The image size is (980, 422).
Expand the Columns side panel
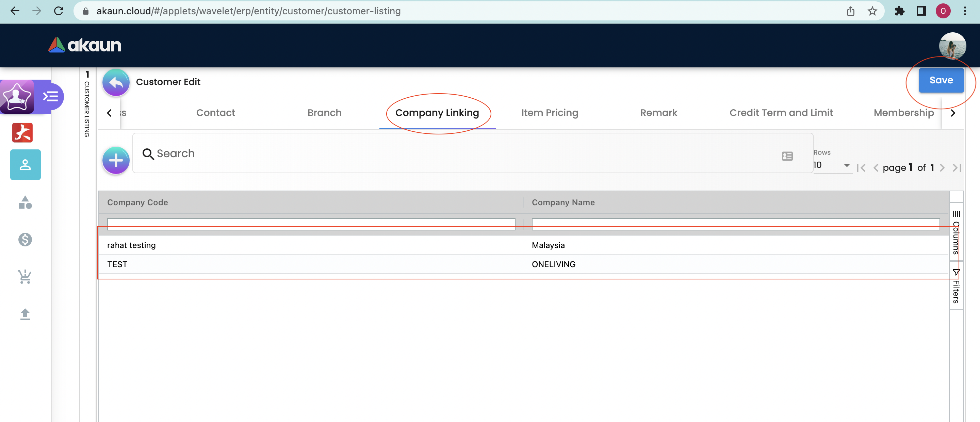tap(956, 232)
